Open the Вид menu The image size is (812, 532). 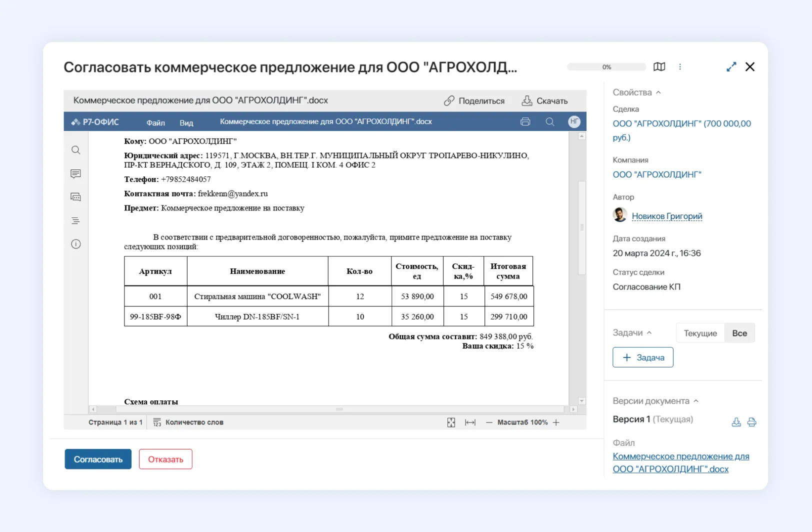coord(186,122)
